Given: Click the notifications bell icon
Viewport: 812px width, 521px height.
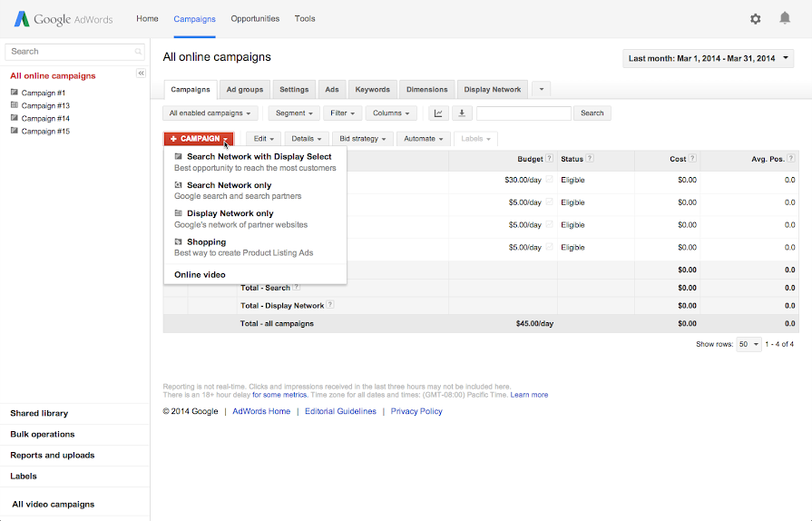Looking at the screenshot, I should 785,18.
